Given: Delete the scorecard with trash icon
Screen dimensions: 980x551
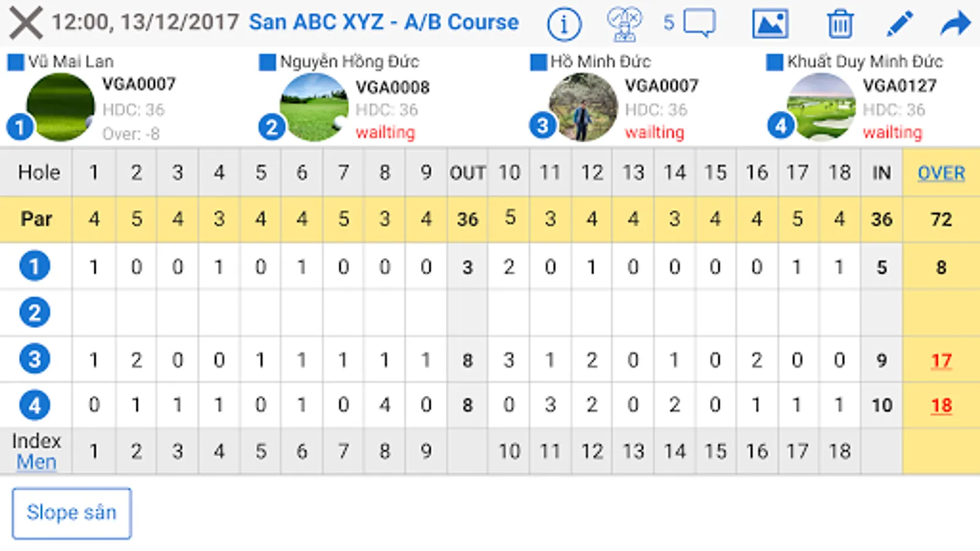Looking at the screenshot, I should 840,24.
